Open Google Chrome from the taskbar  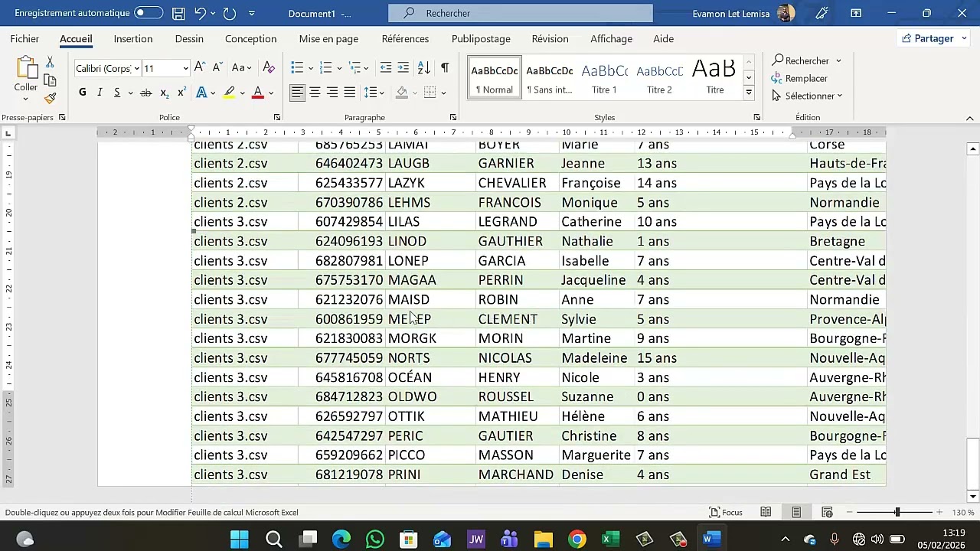[x=577, y=540]
